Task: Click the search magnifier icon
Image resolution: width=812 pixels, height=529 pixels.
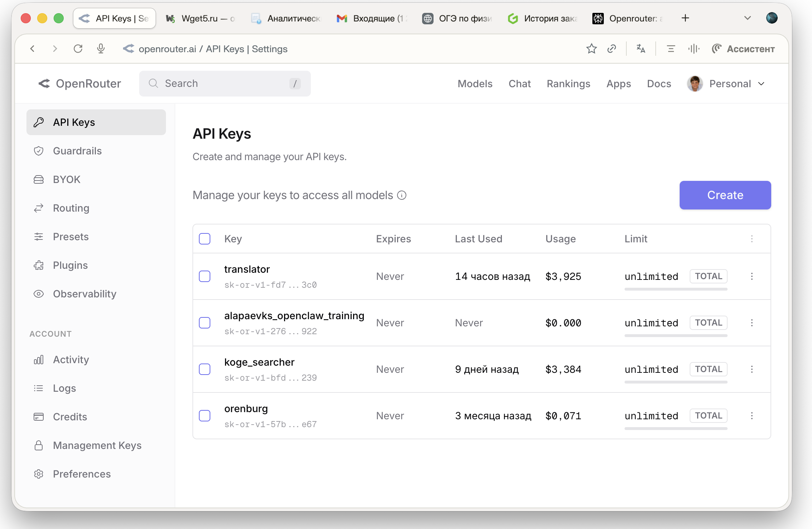Action: [153, 83]
